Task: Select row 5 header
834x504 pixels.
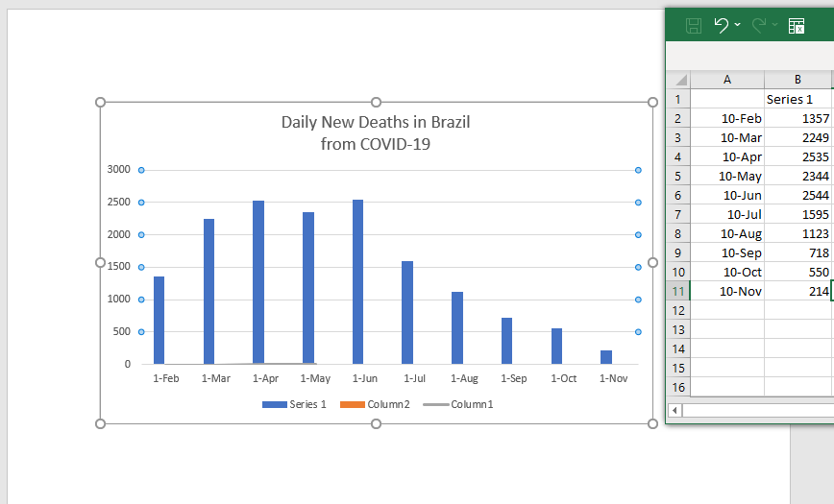Action: pos(677,176)
